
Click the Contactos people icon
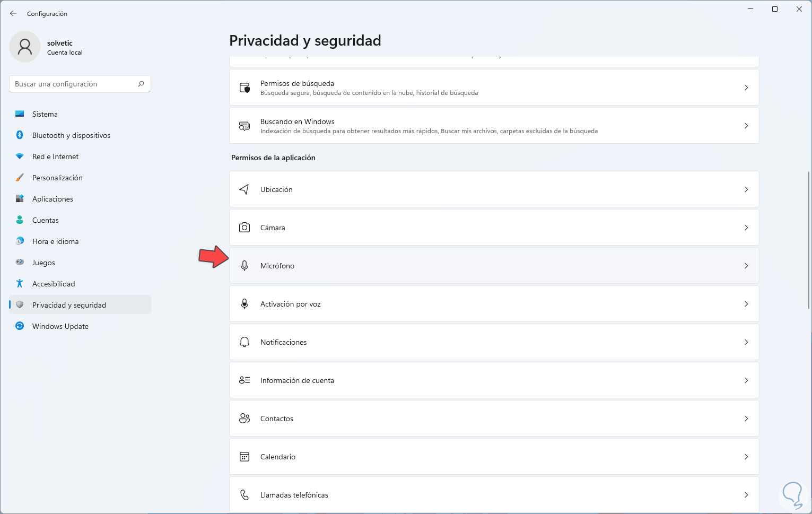(x=245, y=419)
